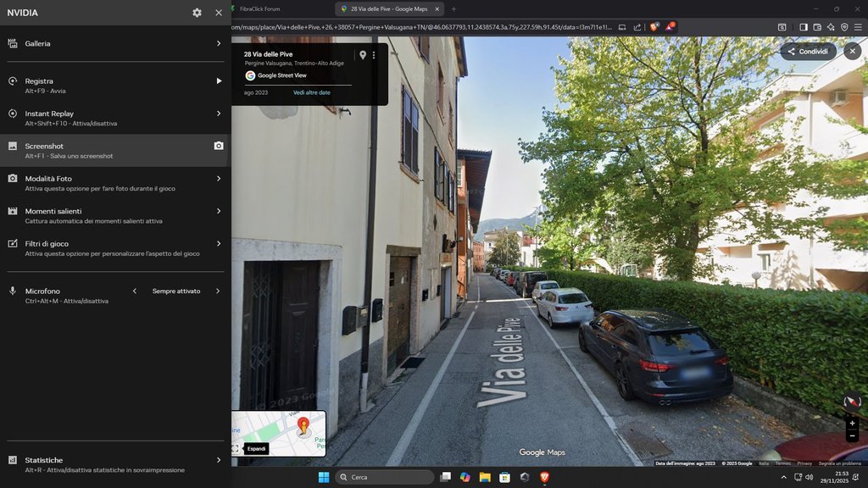This screenshot has height=488, width=868.
Task: Click the location pin icon in address card
Action: pos(363,55)
